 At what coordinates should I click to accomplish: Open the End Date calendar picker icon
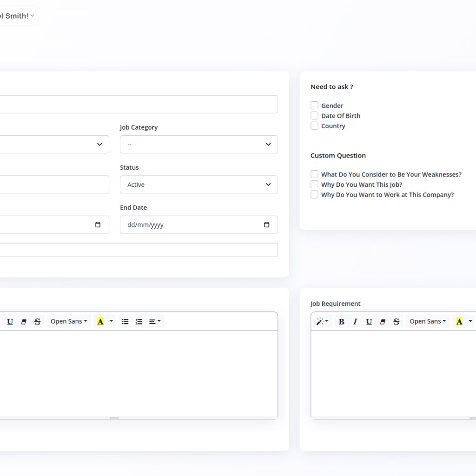(x=266, y=225)
